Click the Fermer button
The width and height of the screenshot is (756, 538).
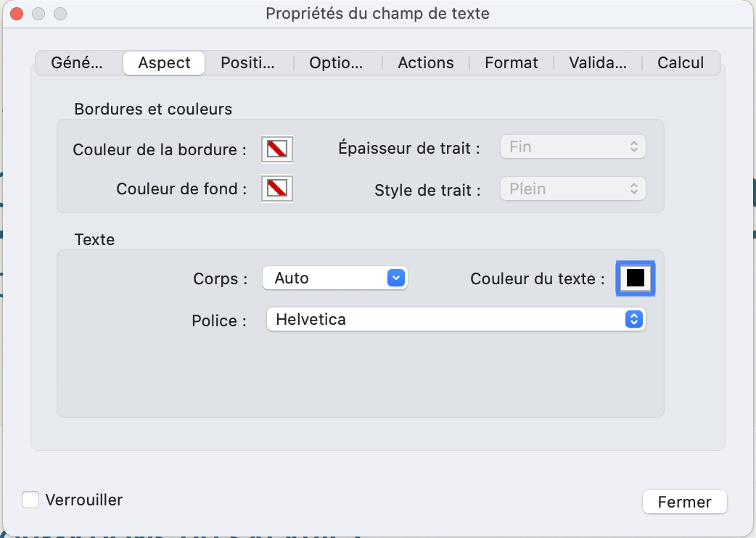point(685,502)
